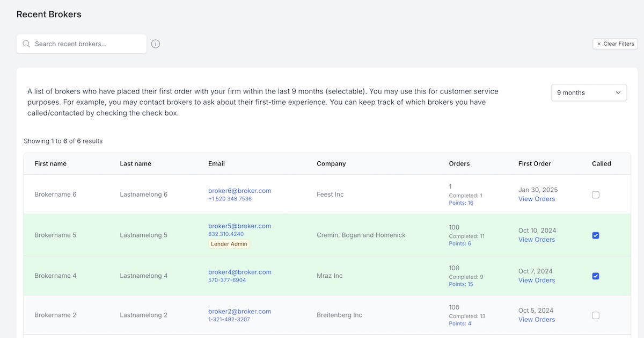
Task: Open Points: 4 link
Action: (x=460, y=323)
